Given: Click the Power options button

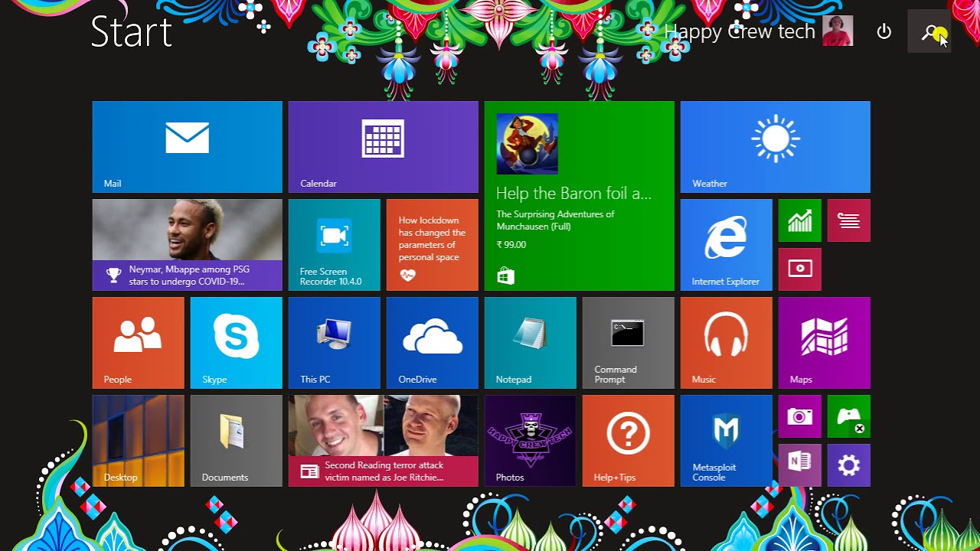Looking at the screenshot, I should pos(884,32).
